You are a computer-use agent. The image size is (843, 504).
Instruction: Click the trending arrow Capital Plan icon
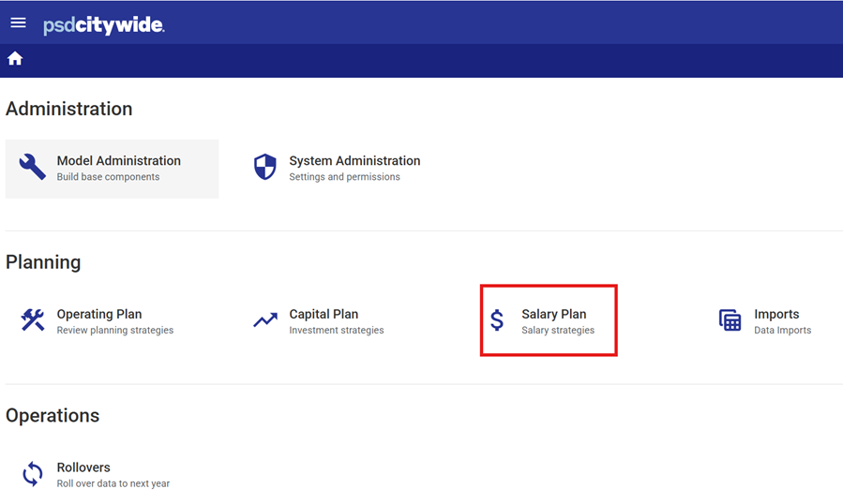click(x=265, y=319)
